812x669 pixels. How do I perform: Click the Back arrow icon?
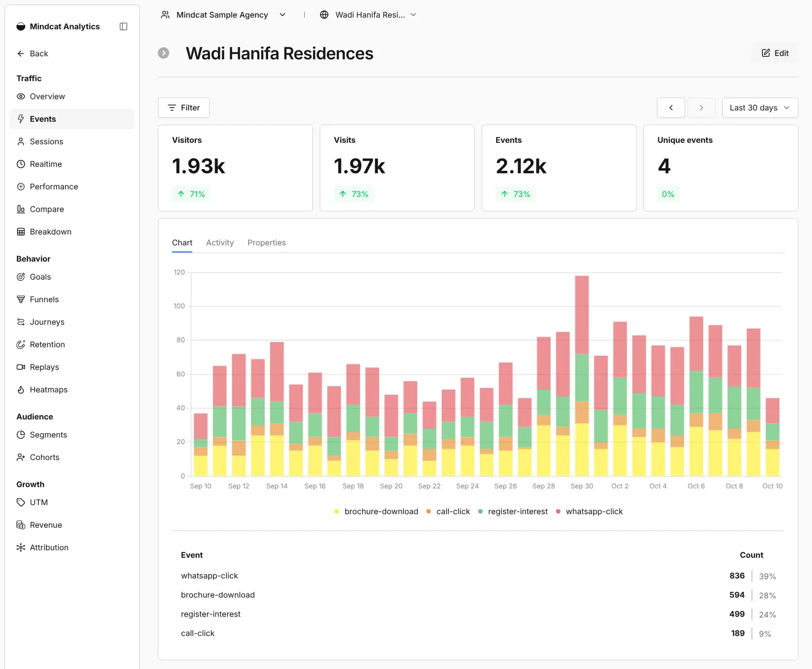(21, 53)
